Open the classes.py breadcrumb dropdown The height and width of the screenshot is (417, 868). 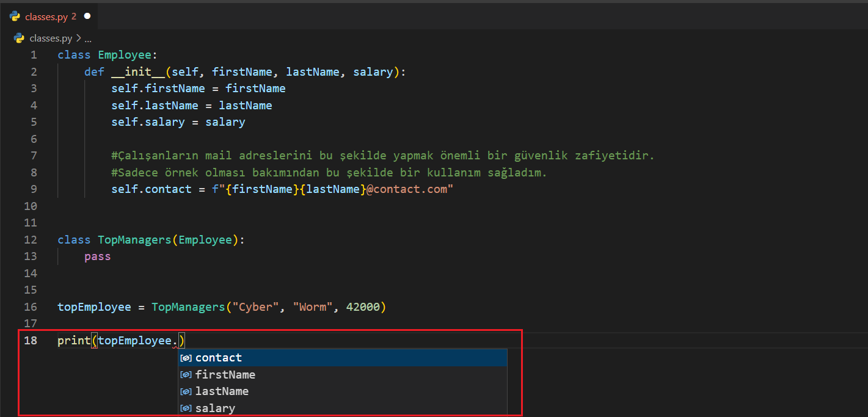point(51,38)
